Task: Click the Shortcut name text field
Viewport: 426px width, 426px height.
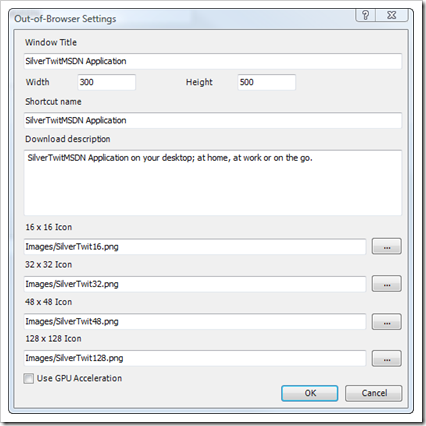Action: tap(213, 120)
